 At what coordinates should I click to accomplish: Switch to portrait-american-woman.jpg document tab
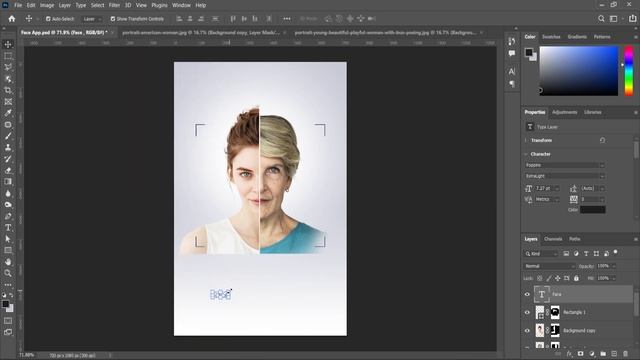coord(201,32)
